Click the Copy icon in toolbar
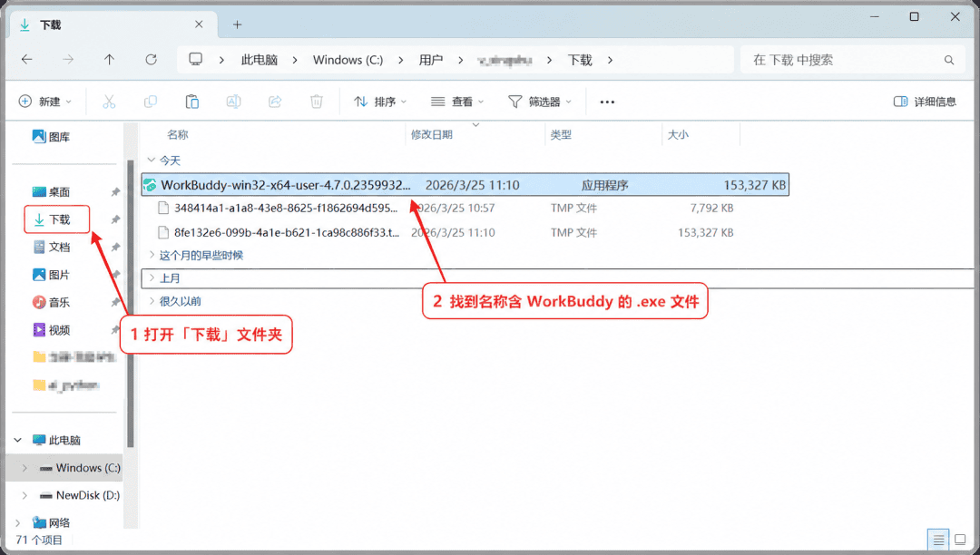The width and height of the screenshot is (980, 555). pos(151,102)
